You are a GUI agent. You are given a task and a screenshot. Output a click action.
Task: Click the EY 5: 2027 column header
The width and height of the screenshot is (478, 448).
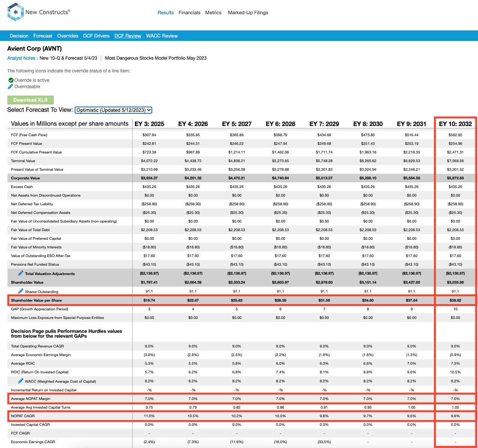[237, 124]
